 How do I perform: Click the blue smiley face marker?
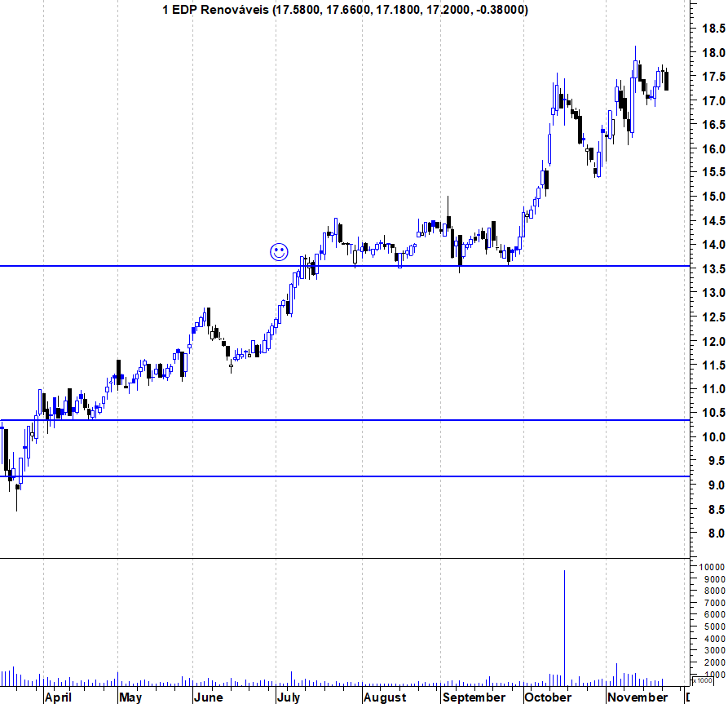279,252
